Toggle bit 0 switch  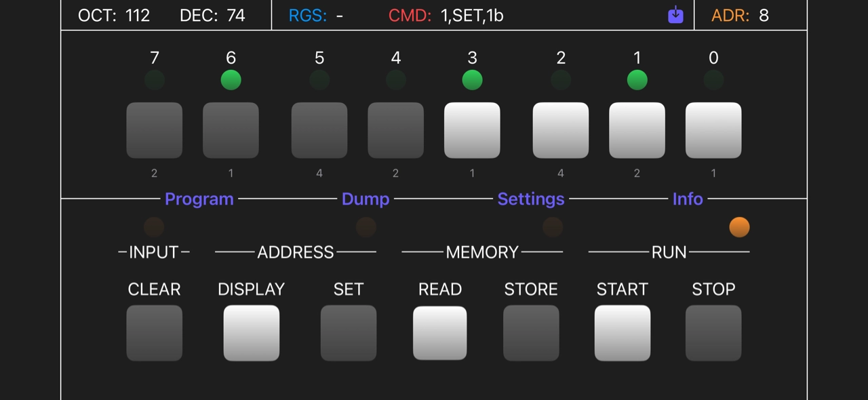tap(713, 130)
